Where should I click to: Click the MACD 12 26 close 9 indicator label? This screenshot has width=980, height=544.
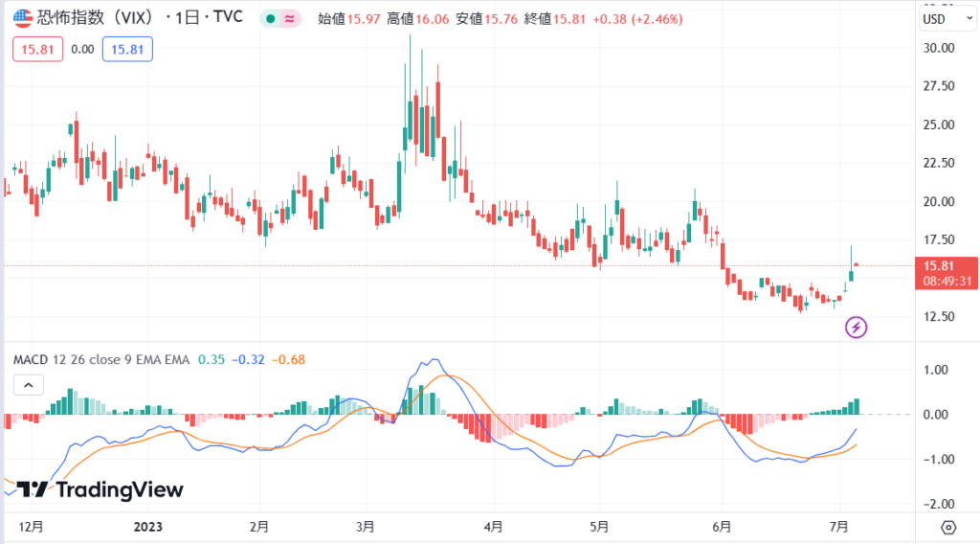[x=101, y=359]
